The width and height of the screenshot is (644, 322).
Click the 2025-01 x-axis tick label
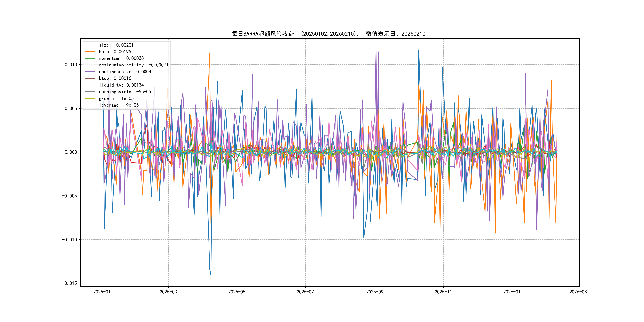(102, 292)
